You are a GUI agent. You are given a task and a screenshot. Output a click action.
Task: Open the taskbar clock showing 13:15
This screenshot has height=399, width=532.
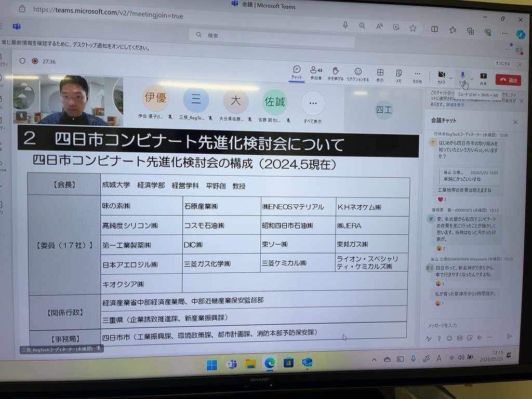click(x=493, y=356)
